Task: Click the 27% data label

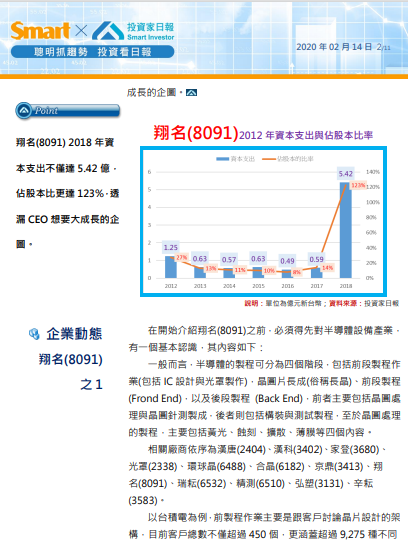Action: (181, 257)
